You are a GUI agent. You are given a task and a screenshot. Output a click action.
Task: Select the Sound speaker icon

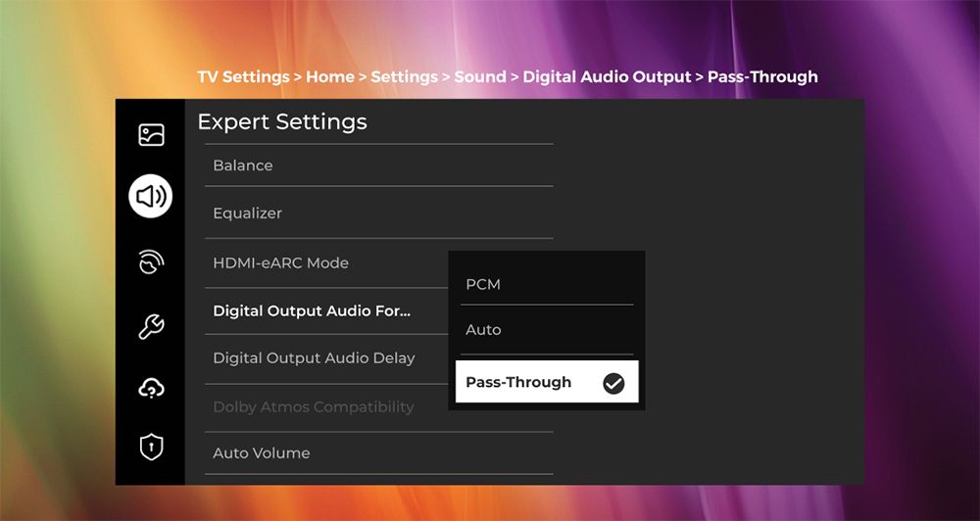coord(151,196)
